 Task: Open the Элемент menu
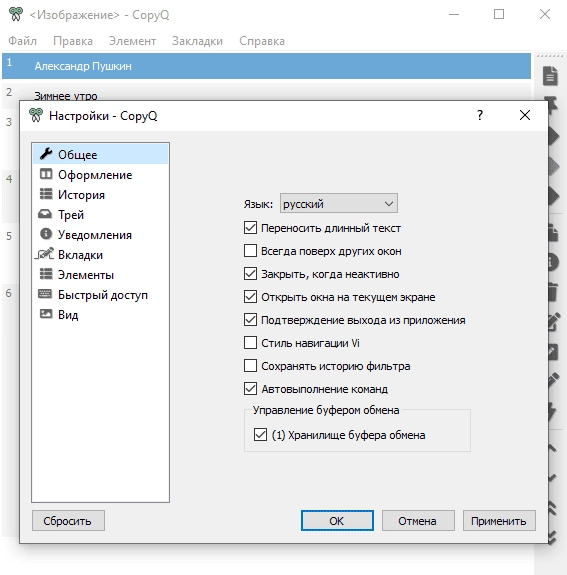pos(132,41)
